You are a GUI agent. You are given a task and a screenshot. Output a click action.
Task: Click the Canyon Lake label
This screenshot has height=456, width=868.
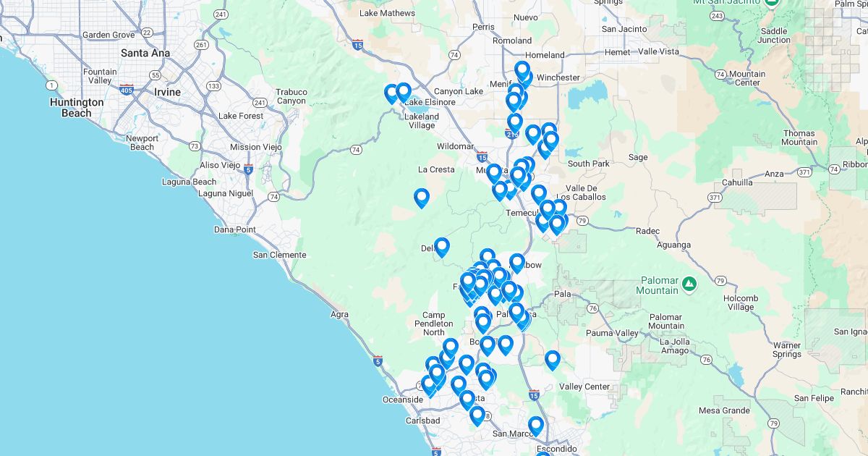(x=458, y=91)
